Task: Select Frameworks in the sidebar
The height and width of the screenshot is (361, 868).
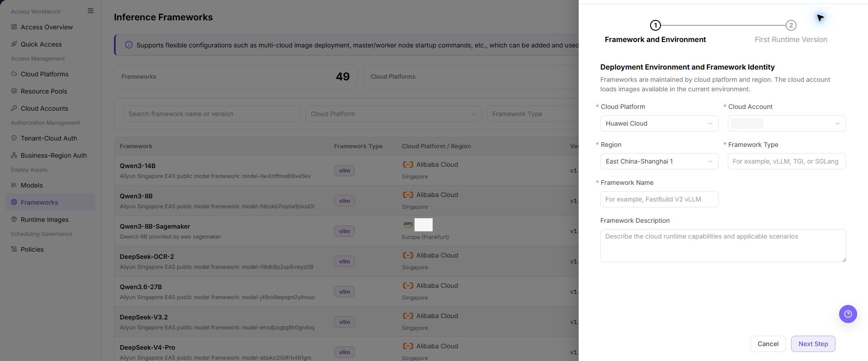Action: point(50,202)
